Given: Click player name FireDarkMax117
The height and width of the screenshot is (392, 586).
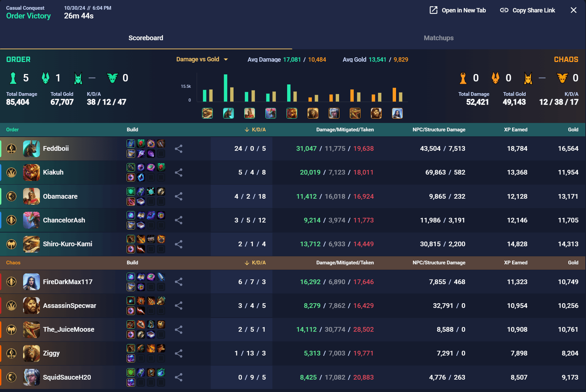Looking at the screenshot, I should click(x=68, y=282).
